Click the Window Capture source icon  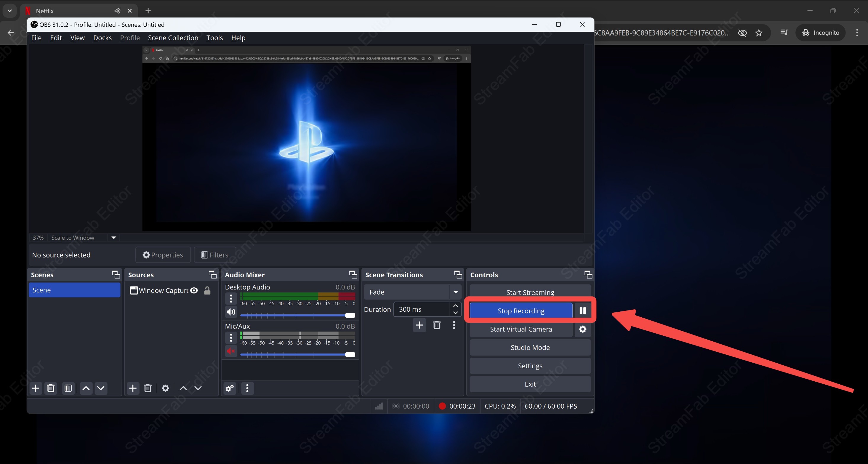(x=134, y=290)
